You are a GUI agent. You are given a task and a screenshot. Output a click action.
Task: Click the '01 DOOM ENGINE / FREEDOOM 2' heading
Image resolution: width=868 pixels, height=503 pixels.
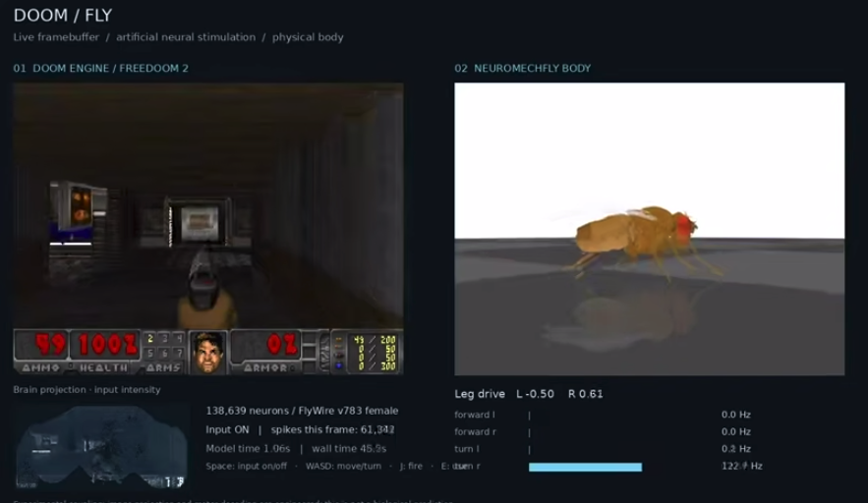pos(100,68)
